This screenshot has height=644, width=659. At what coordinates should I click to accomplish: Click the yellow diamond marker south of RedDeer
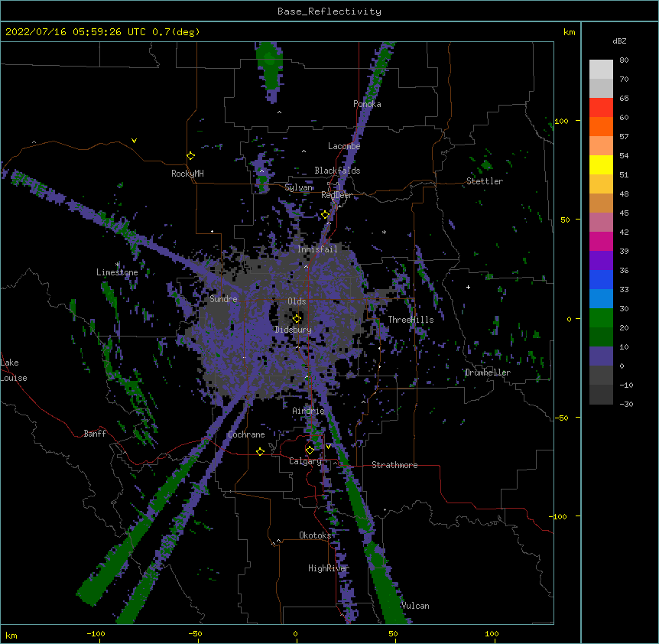[x=326, y=215]
